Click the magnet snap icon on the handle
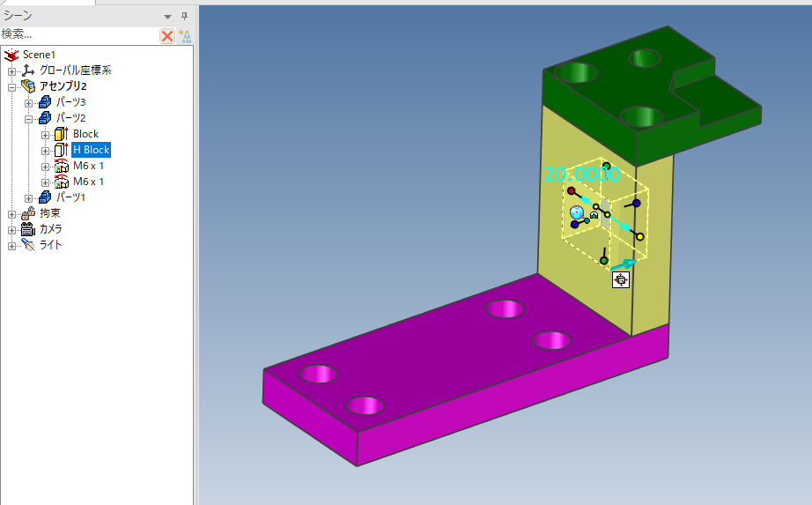The height and width of the screenshot is (505, 812). [x=594, y=214]
